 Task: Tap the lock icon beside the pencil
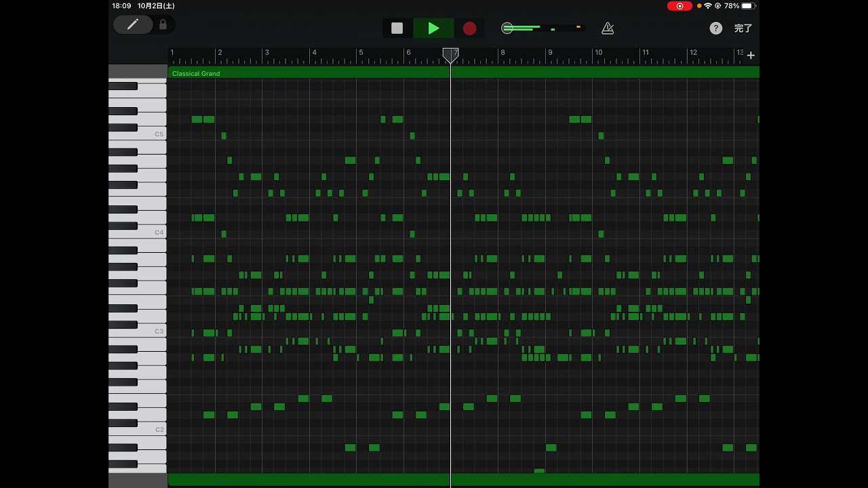tap(163, 24)
